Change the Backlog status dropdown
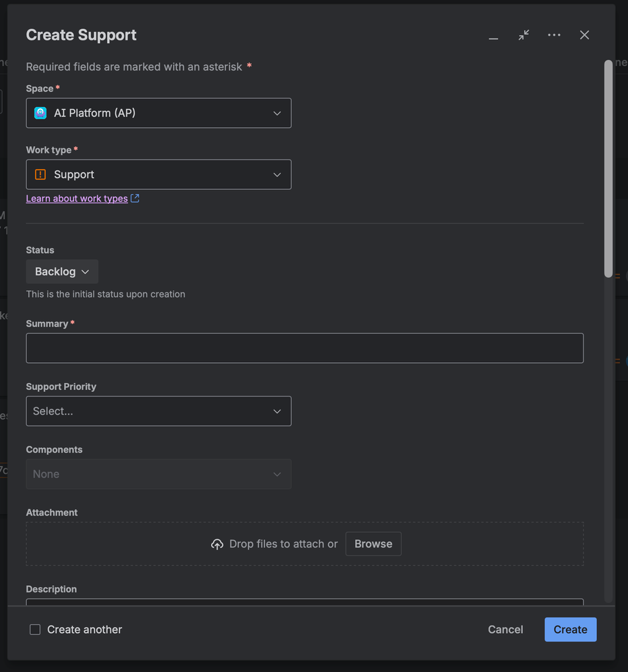 coord(62,272)
